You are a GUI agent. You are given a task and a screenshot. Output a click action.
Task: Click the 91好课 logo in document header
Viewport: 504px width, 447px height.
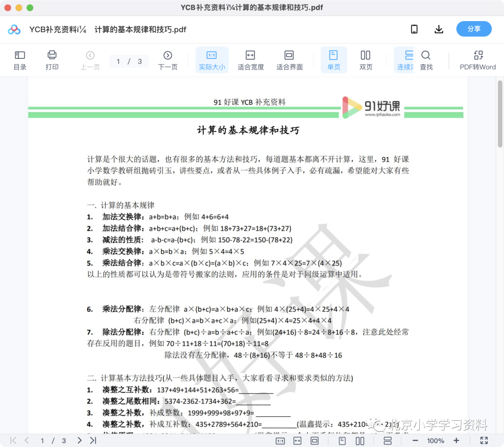pos(371,107)
